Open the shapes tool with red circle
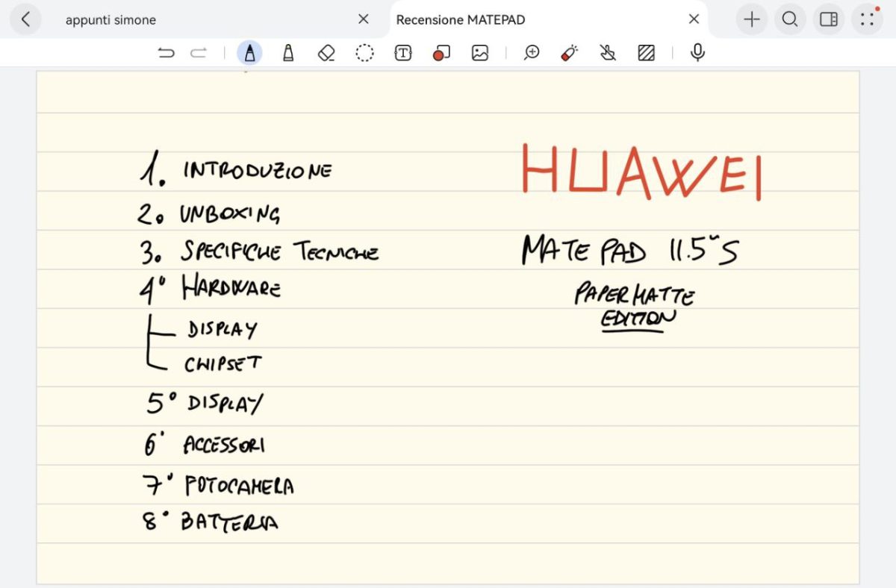The width and height of the screenshot is (896, 588). (441, 53)
